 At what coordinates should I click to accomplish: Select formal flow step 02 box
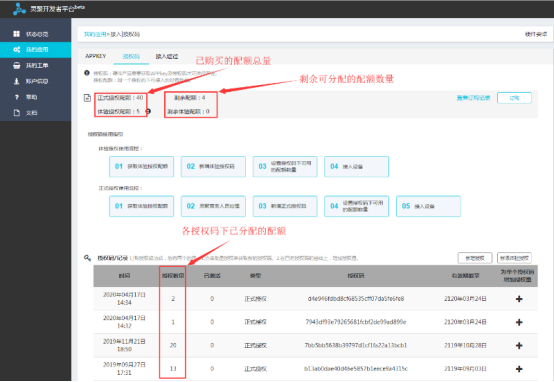[213, 206]
